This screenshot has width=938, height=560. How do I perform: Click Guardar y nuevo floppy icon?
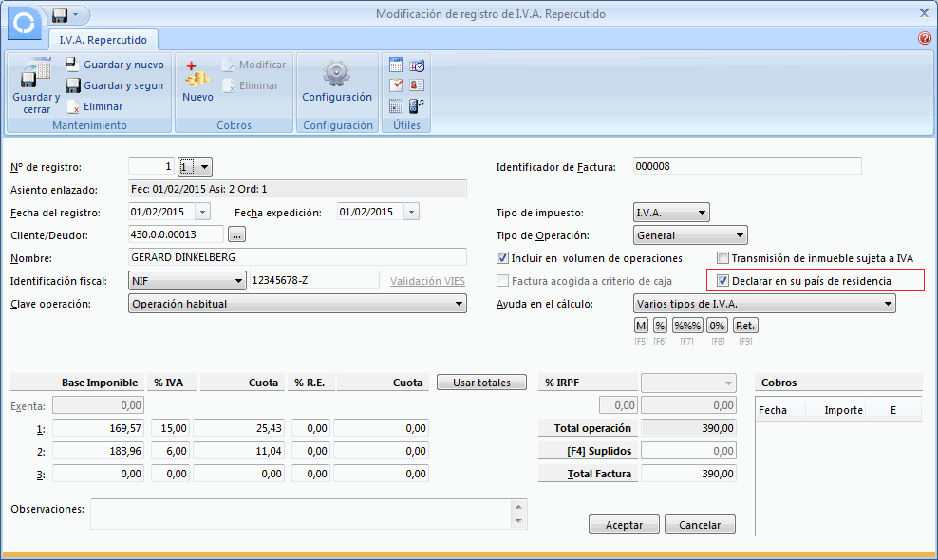(72, 65)
